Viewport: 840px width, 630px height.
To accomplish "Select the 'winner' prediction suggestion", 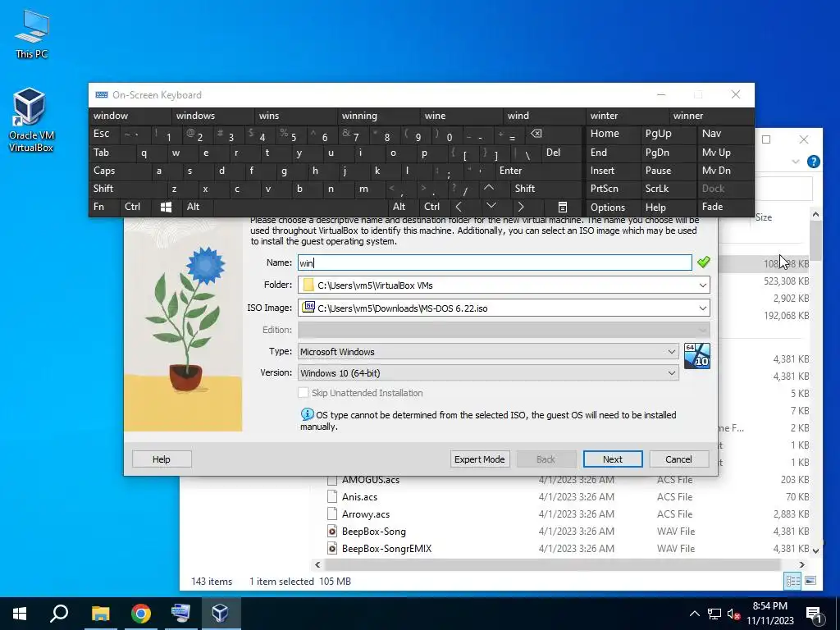I will coord(710,116).
